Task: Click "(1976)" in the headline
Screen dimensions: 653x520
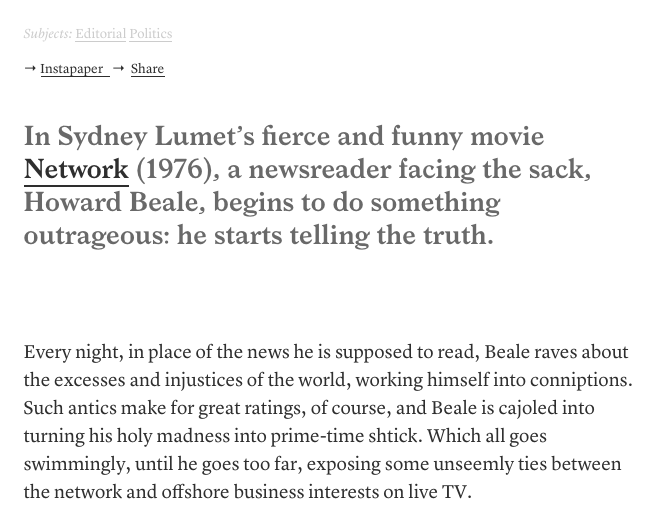Action: tap(174, 170)
